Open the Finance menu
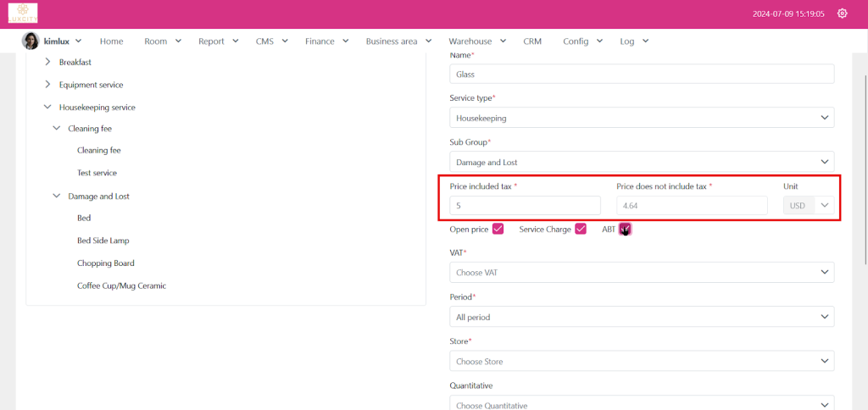 326,42
